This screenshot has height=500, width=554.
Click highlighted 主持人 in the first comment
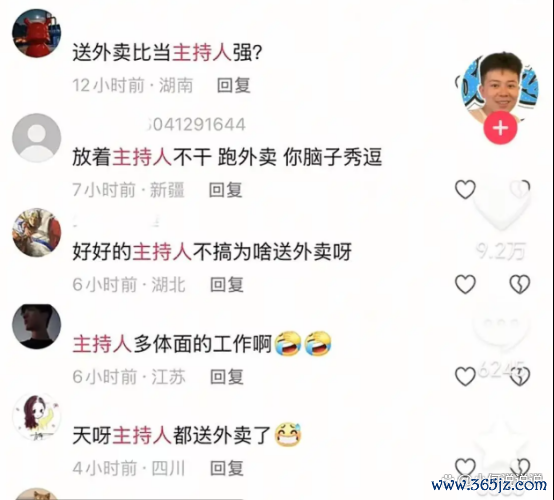tap(202, 53)
